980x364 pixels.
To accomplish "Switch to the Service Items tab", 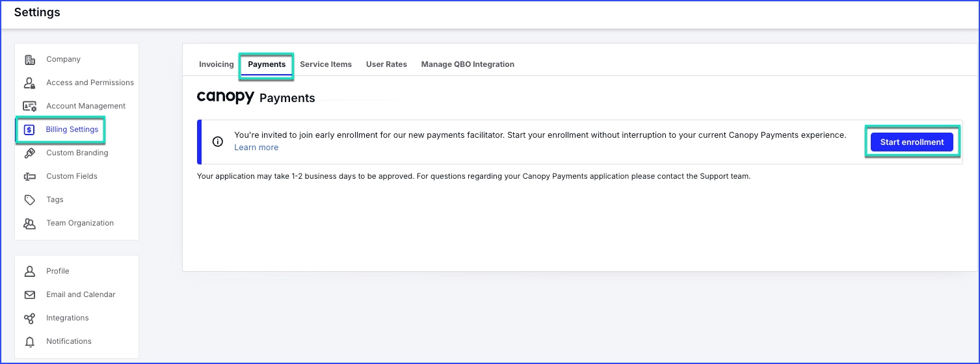I will [326, 64].
